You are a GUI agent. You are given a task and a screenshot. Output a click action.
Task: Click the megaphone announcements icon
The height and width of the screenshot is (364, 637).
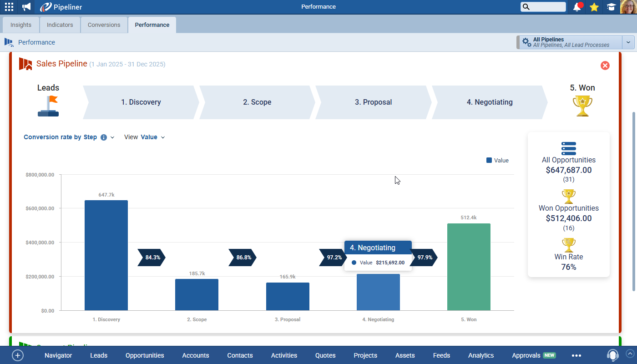(26, 7)
